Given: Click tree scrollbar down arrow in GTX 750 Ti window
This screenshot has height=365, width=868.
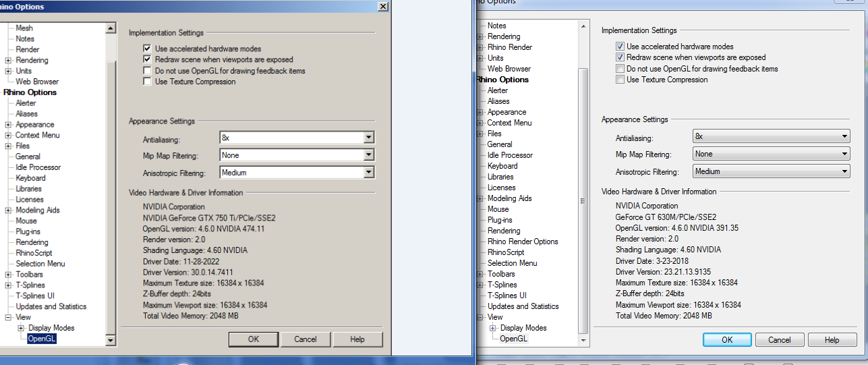Looking at the screenshot, I should pos(111,341).
